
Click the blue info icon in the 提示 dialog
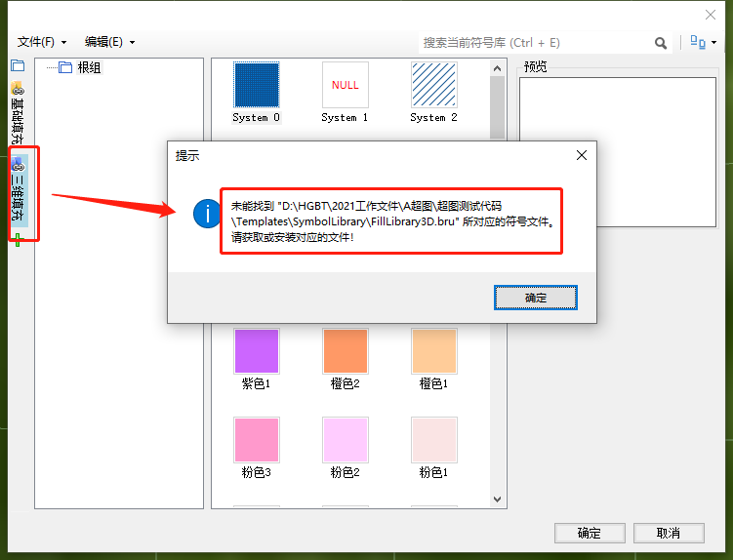207,214
